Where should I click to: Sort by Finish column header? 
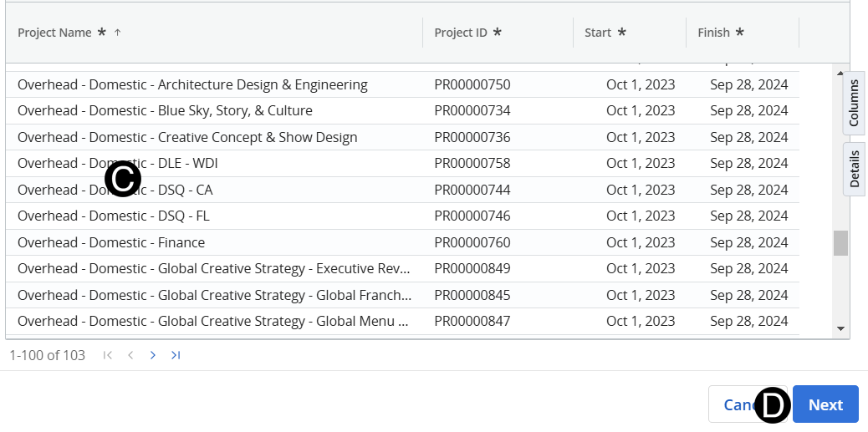tap(713, 33)
